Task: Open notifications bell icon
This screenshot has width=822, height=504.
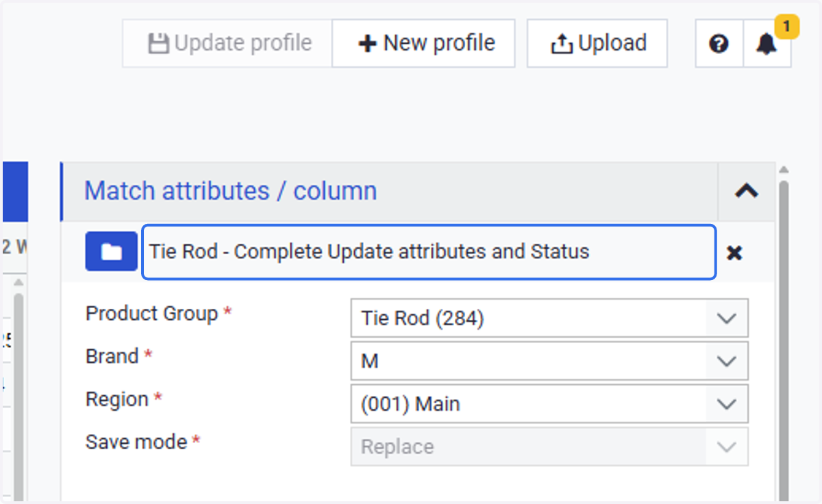Action: [x=767, y=44]
